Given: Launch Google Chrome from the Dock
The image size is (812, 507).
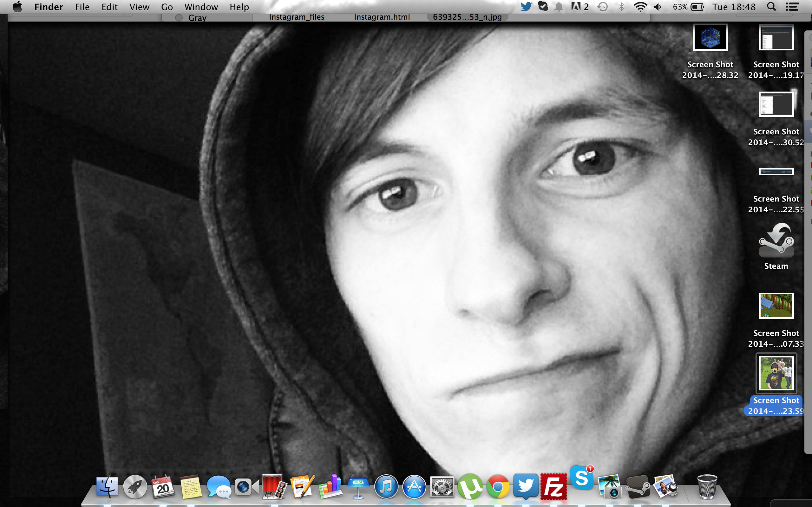Looking at the screenshot, I should pyautogui.click(x=498, y=486).
